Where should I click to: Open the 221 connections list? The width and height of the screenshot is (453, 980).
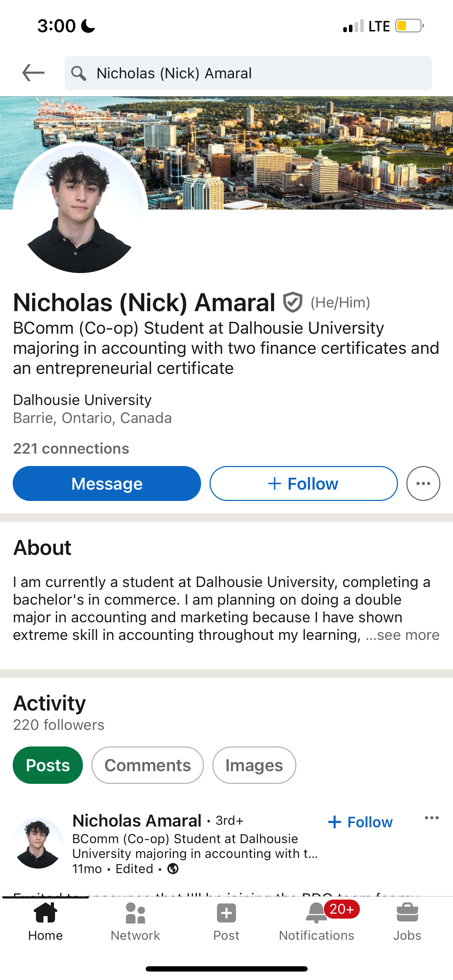(71, 448)
